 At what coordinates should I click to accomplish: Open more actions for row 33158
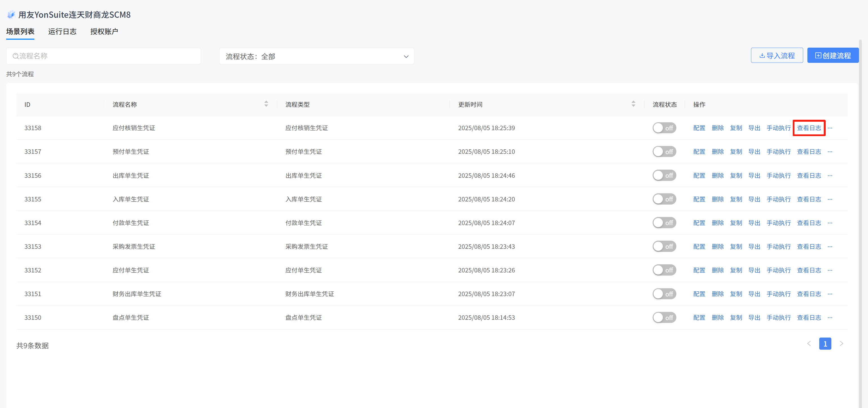pyautogui.click(x=830, y=128)
